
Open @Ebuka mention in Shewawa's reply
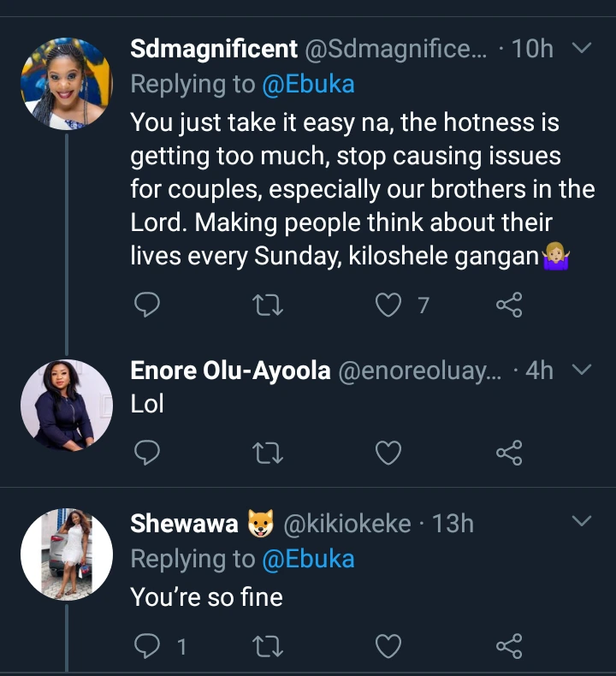[x=308, y=559]
